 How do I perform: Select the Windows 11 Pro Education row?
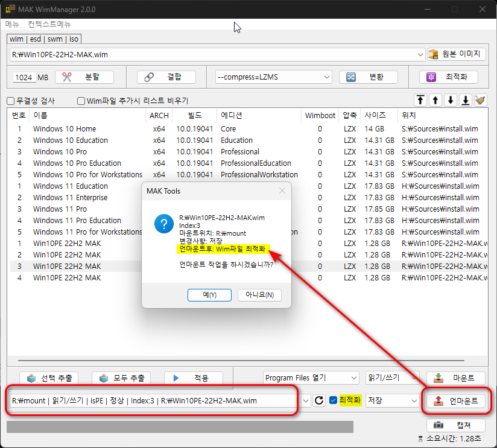[249, 221]
